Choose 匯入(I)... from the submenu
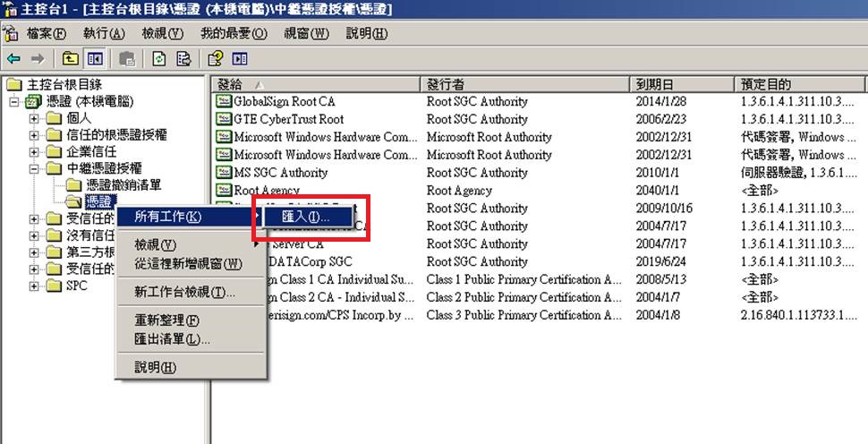 point(308,217)
